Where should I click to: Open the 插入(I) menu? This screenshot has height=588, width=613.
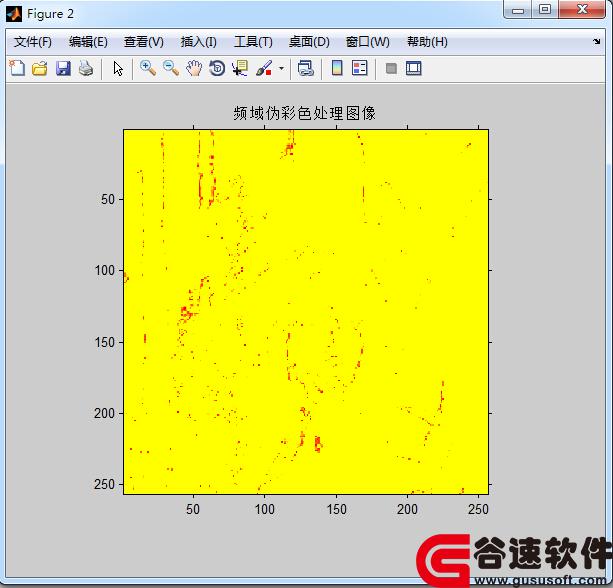199,41
